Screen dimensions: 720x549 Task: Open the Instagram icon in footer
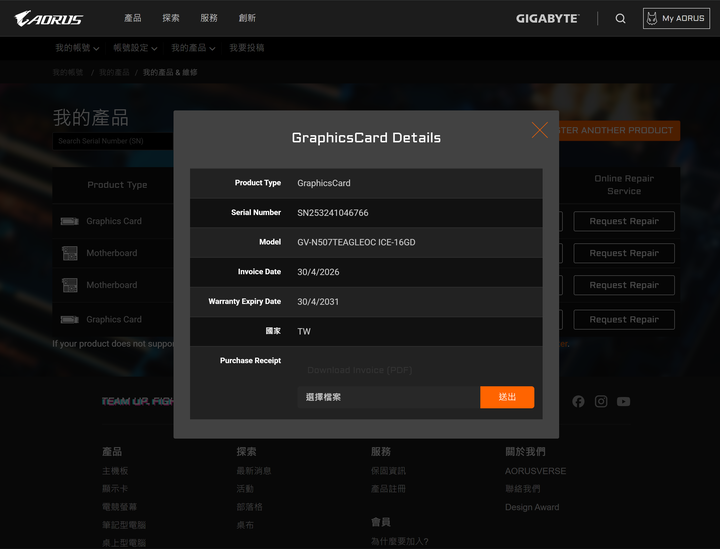601,402
